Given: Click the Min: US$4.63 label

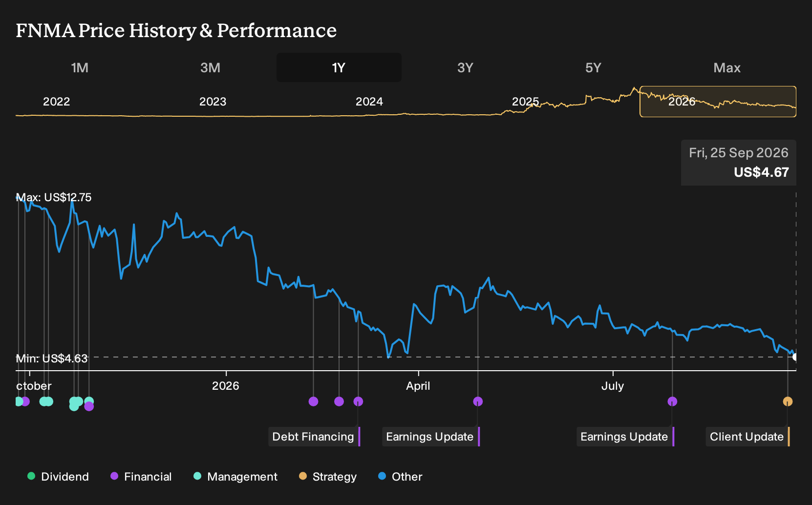Looking at the screenshot, I should [52, 358].
